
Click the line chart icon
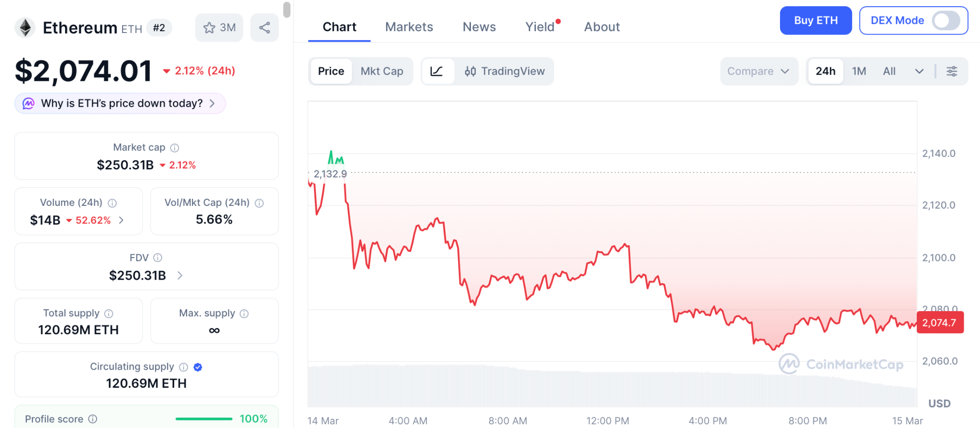click(x=437, y=71)
